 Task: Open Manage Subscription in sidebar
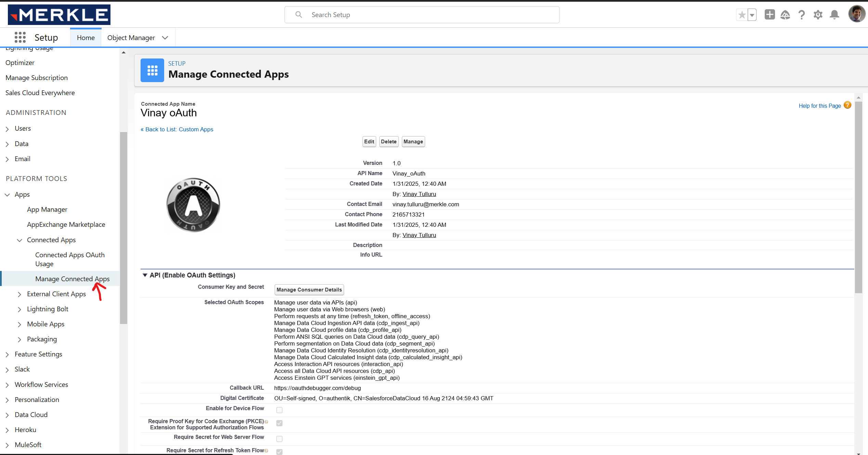click(x=37, y=78)
